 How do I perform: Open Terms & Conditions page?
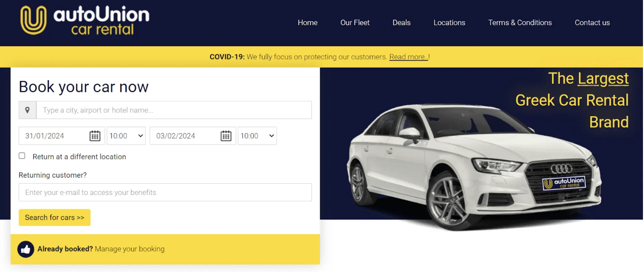(520, 23)
